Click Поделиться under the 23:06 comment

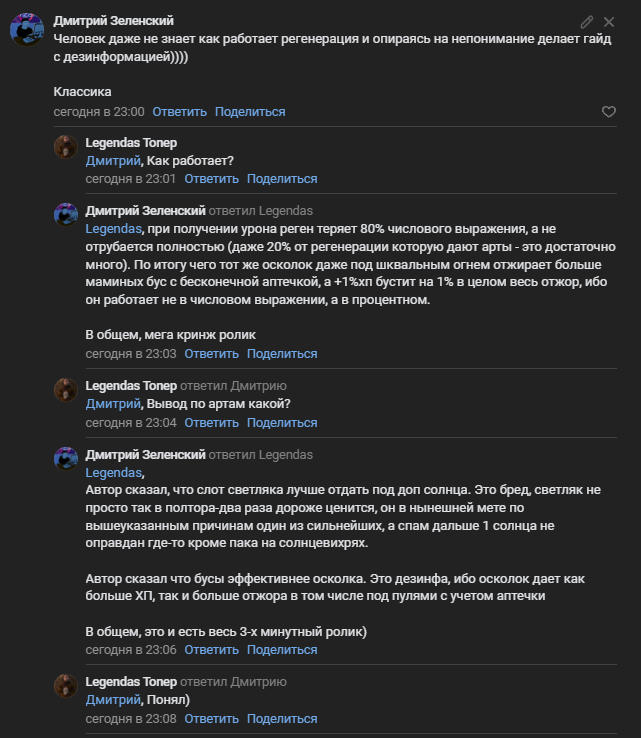(x=282, y=650)
